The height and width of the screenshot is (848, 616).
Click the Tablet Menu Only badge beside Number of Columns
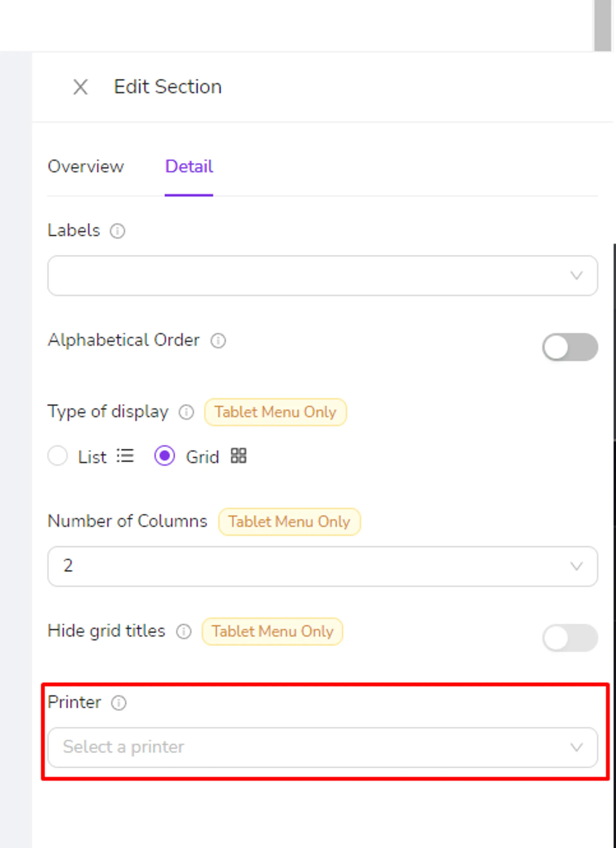pyautogui.click(x=290, y=522)
